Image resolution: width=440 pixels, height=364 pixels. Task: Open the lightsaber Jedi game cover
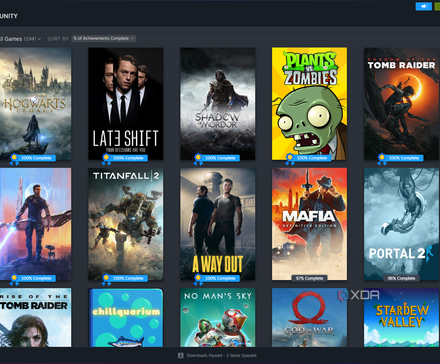pos(35,224)
